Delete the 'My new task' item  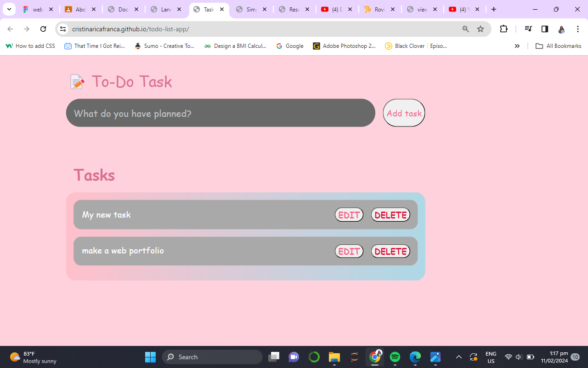click(x=390, y=215)
